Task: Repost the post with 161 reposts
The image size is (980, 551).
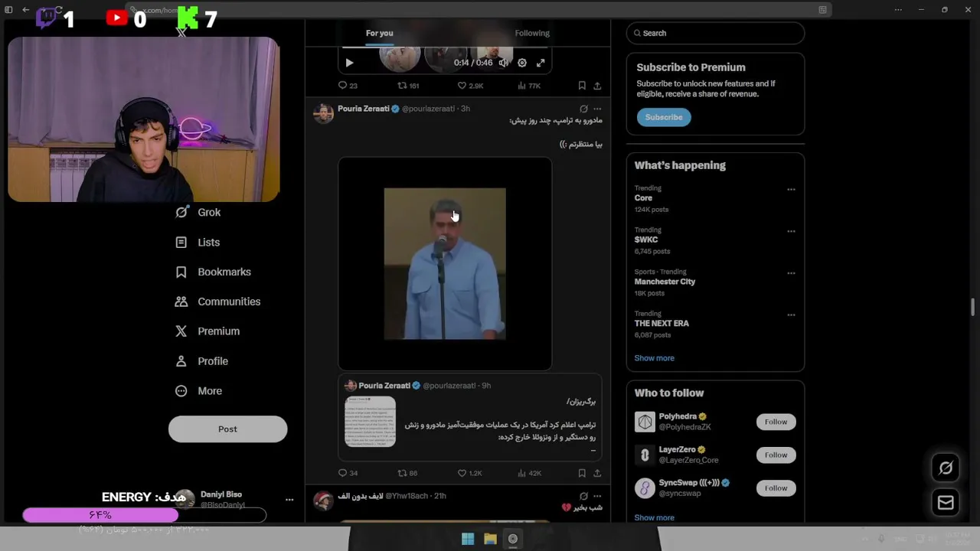Action: coord(408,86)
